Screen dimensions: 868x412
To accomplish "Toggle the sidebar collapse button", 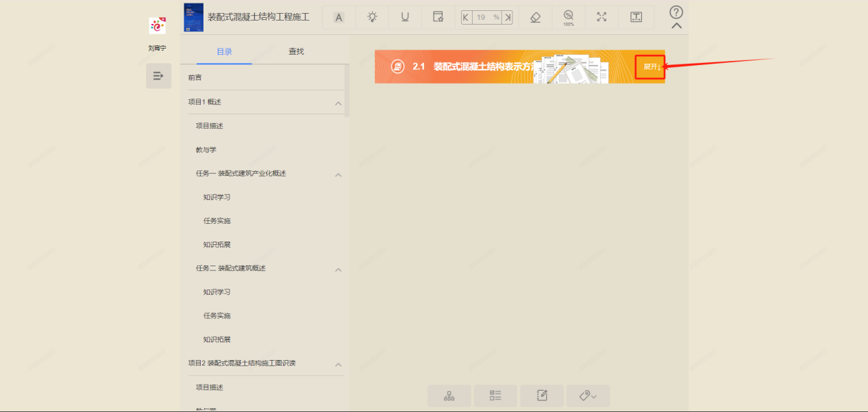I will point(158,76).
